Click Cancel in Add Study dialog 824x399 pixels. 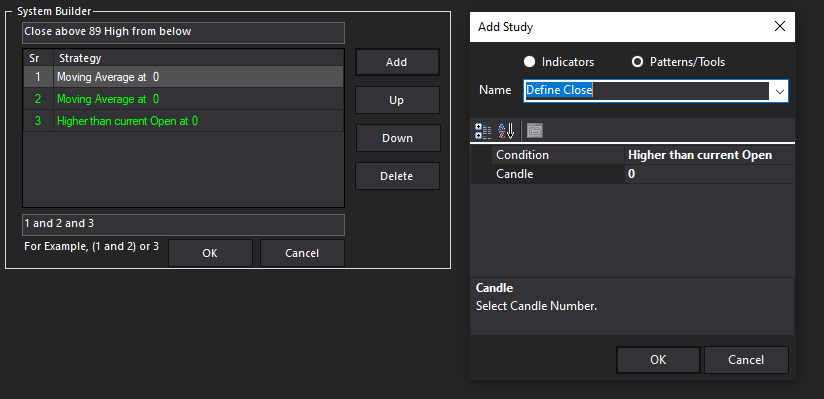(x=746, y=360)
